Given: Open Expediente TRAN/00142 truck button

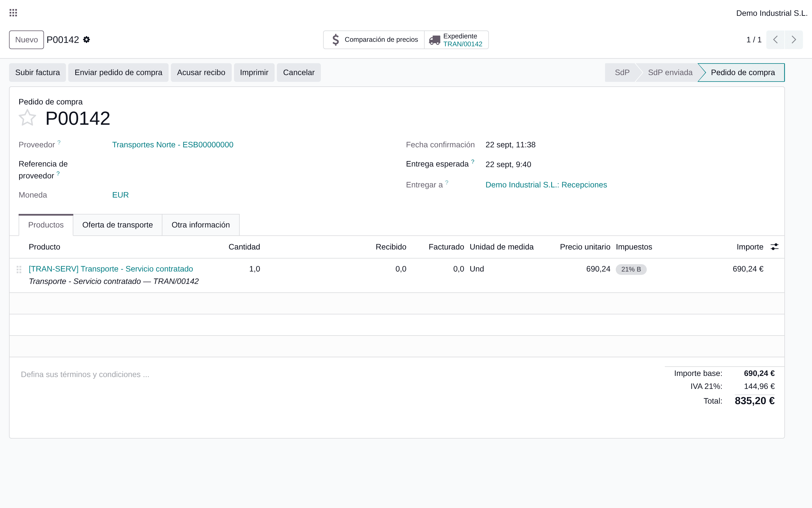Looking at the screenshot, I should (x=456, y=40).
